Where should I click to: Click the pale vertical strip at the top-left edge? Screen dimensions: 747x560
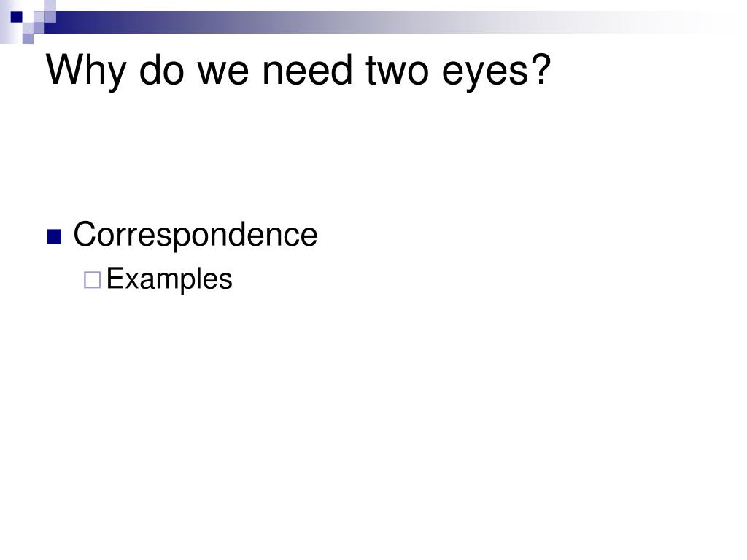point(5,21)
